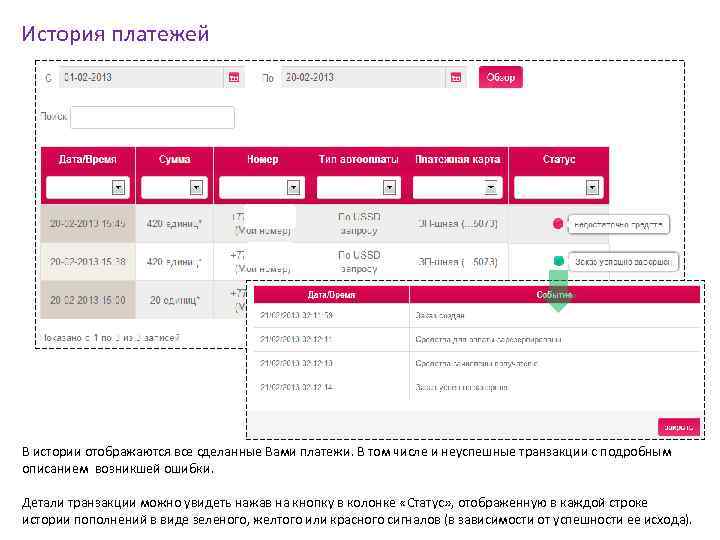The width and height of the screenshot is (720, 540).
Task: Click the 20 единиц amount cell
Action: [x=175, y=300]
